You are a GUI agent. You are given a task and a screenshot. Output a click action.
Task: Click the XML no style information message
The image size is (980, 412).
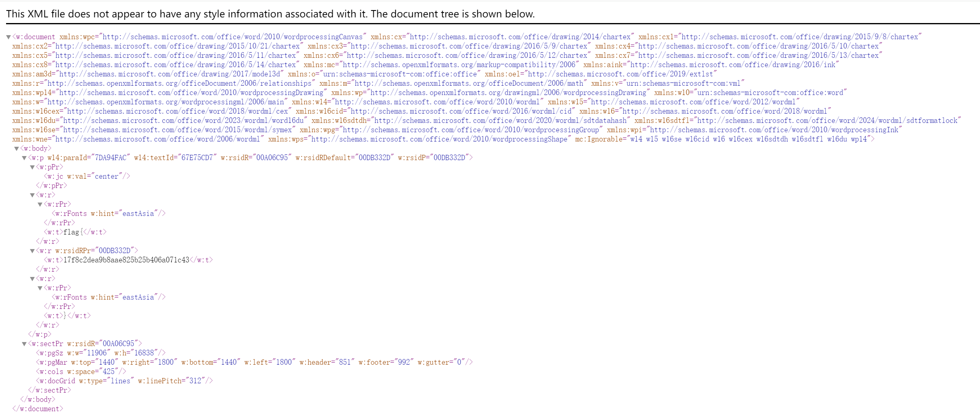pyautogui.click(x=270, y=14)
